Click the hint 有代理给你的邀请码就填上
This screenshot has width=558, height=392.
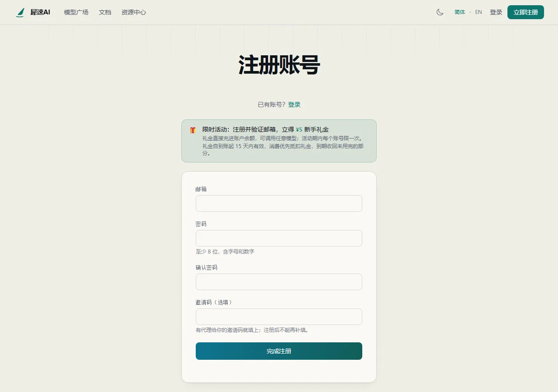252,330
